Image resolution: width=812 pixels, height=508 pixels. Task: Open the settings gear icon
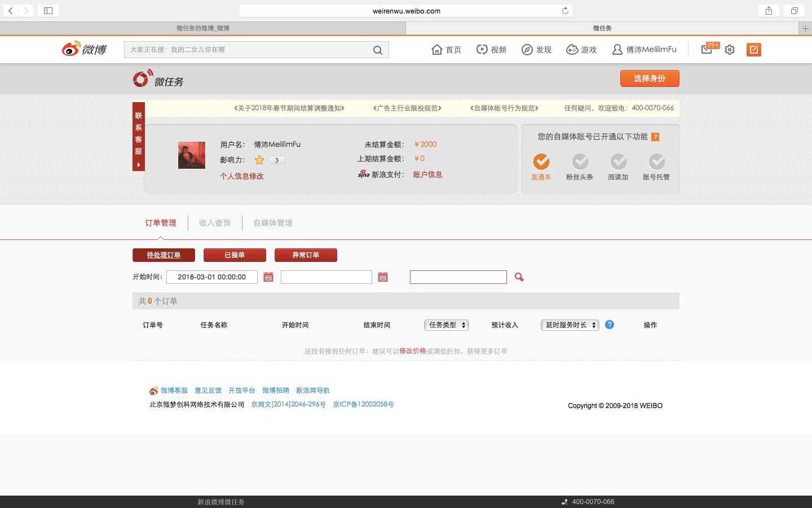730,50
